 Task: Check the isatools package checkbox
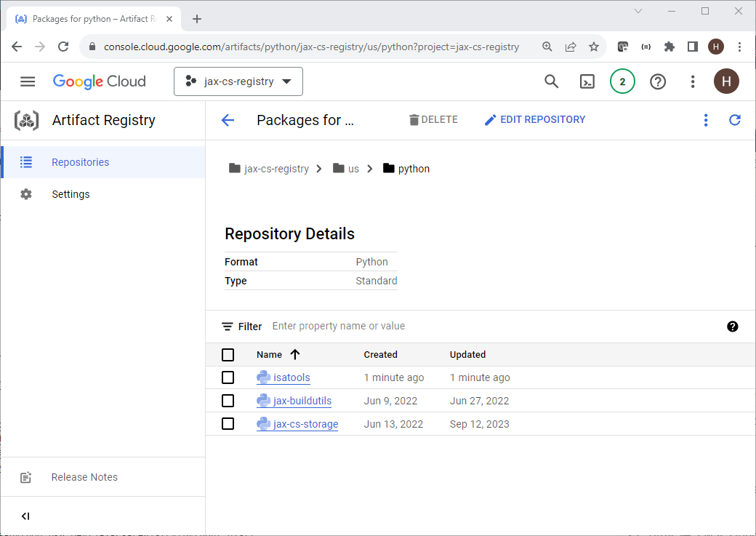point(228,377)
